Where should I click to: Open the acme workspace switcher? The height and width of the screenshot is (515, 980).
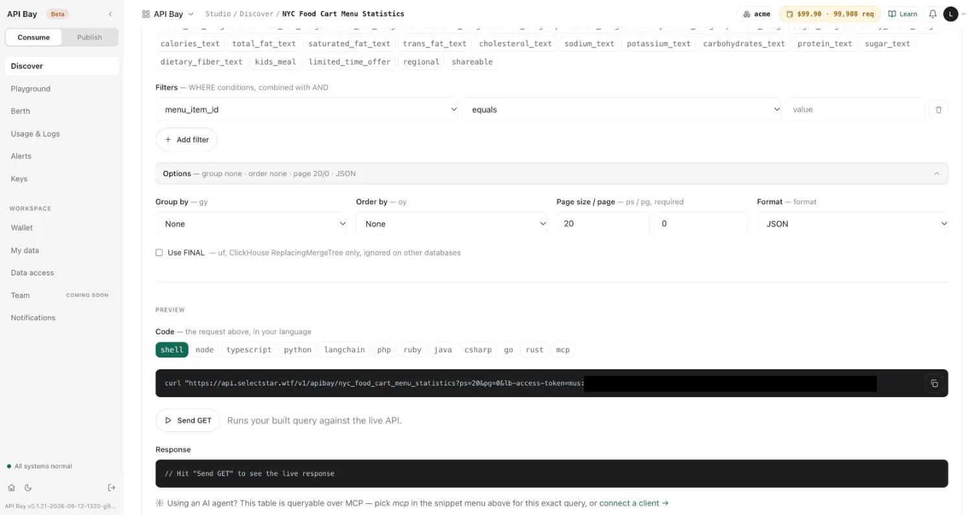click(756, 14)
